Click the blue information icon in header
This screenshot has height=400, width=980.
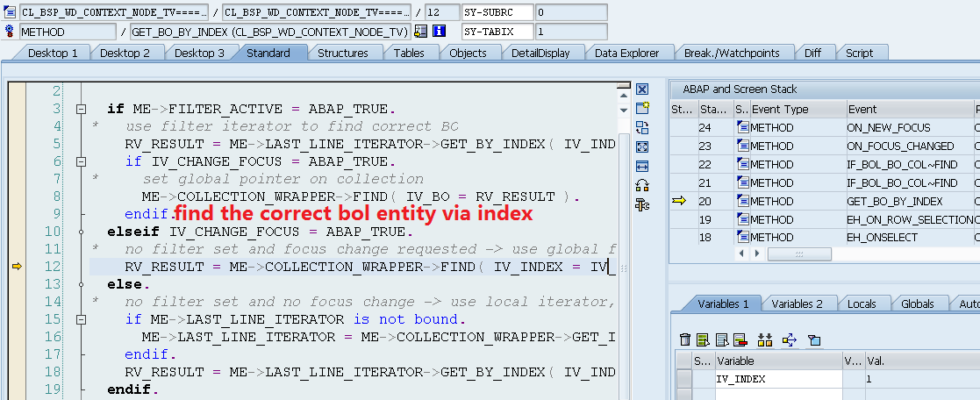click(439, 31)
